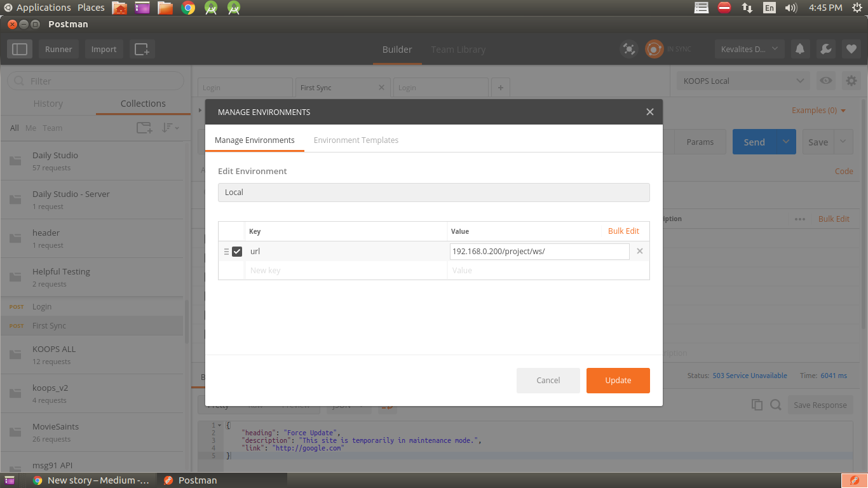Close the First Sync request tab
Screen dimensions: 868x488
coord(381,88)
